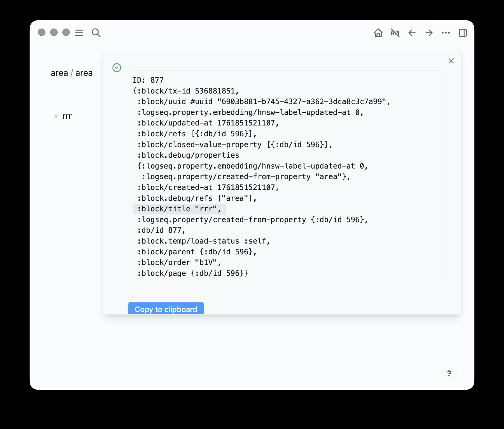Click the crossed-out AR icon in toolbar
504x429 pixels.
coord(395,33)
